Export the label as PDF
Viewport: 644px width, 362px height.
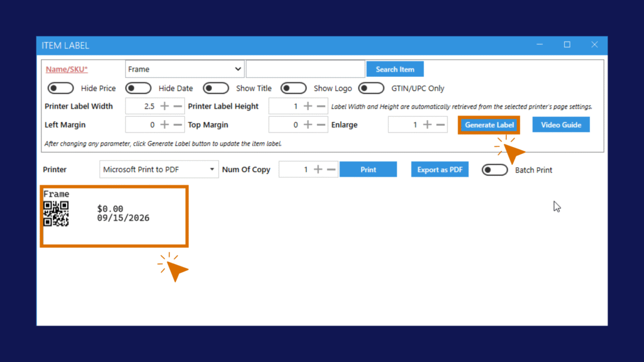point(440,170)
